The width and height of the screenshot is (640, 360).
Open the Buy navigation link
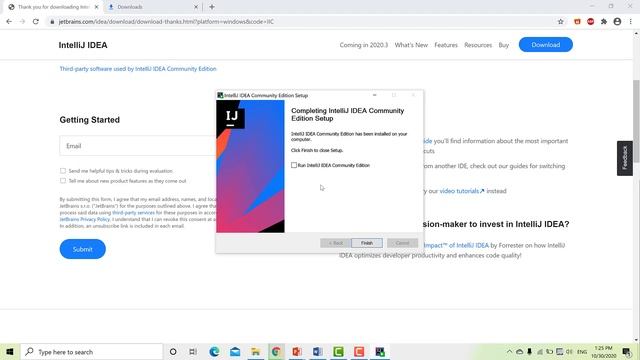coord(504,45)
